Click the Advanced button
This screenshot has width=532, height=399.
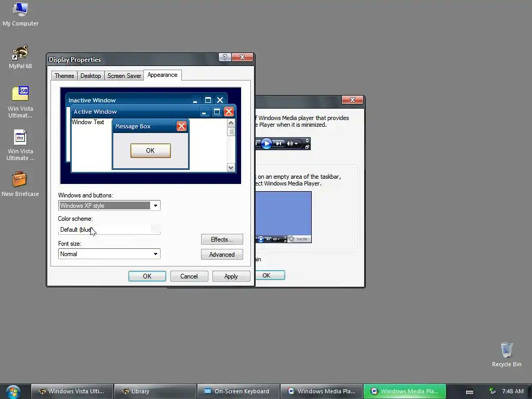[x=222, y=255]
